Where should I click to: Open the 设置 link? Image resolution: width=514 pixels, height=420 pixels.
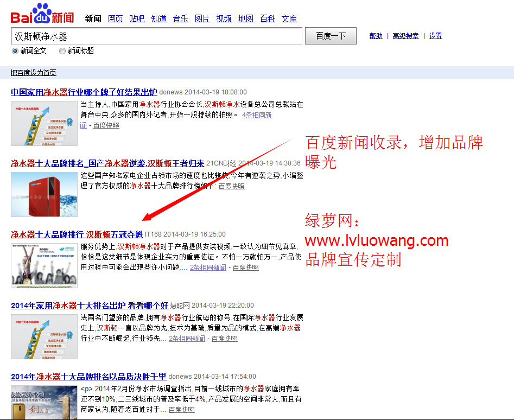pyautogui.click(x=436, y=36)
